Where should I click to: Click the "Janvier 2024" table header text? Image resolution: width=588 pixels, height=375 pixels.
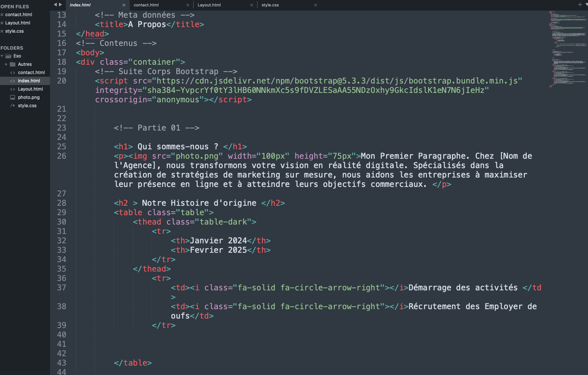tap(218, 241)
